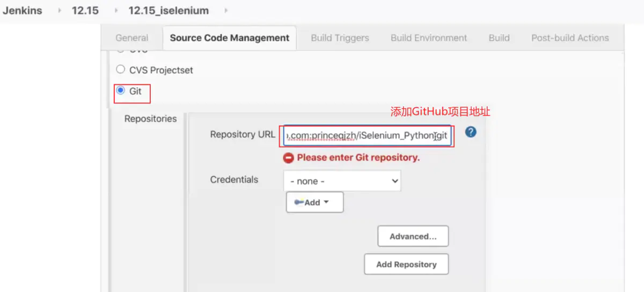Click the Advanced... button
Viewport: 644px width, 292px height.
coord(413,236)
